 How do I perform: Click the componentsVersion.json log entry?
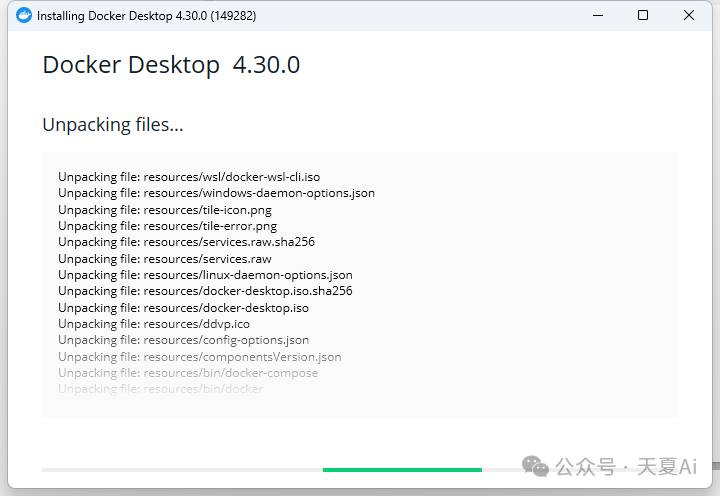pyautogui.click(x=200, y=357)
